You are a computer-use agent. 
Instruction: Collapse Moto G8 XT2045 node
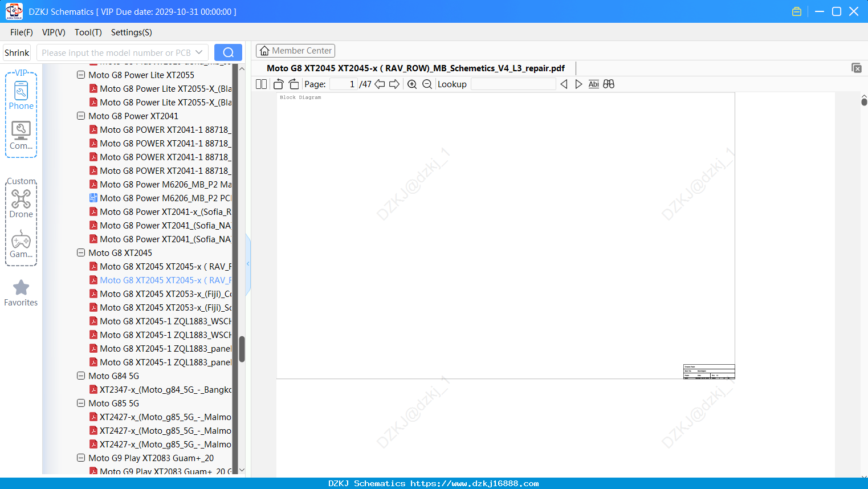[x=81, y=252]
